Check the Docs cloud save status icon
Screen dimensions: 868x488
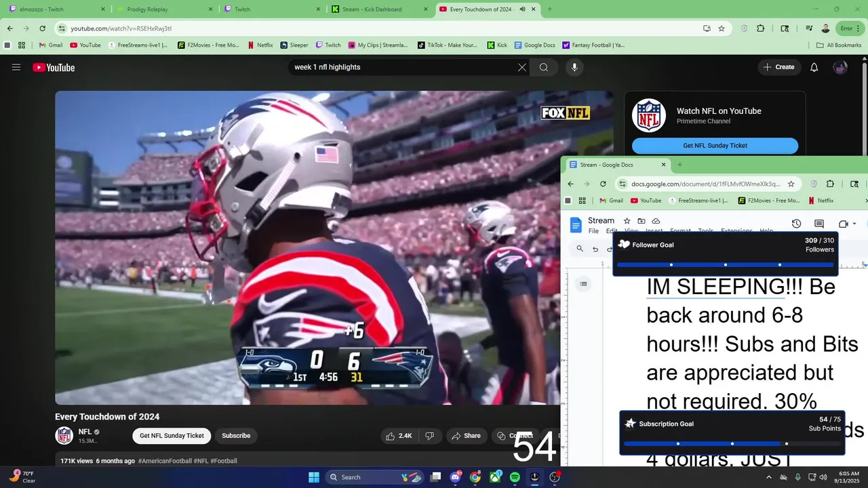[x=656, y=221]
